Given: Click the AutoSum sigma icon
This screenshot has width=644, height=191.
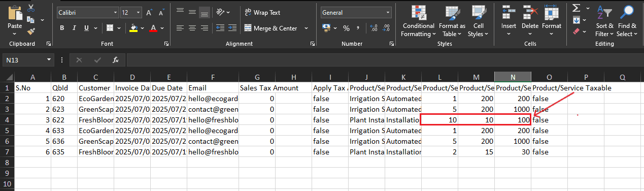Looking at the screenshot, I should 576,8.
